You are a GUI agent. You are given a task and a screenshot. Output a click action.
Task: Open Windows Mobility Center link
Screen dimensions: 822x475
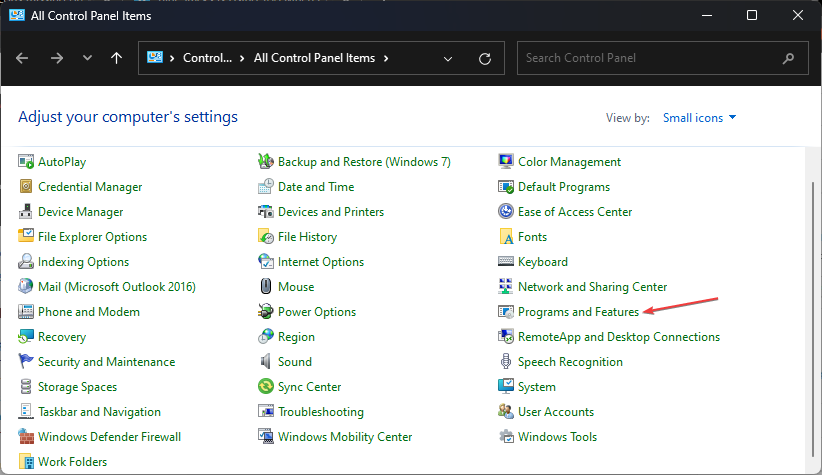pyautogui.click(x=345, y=437)
